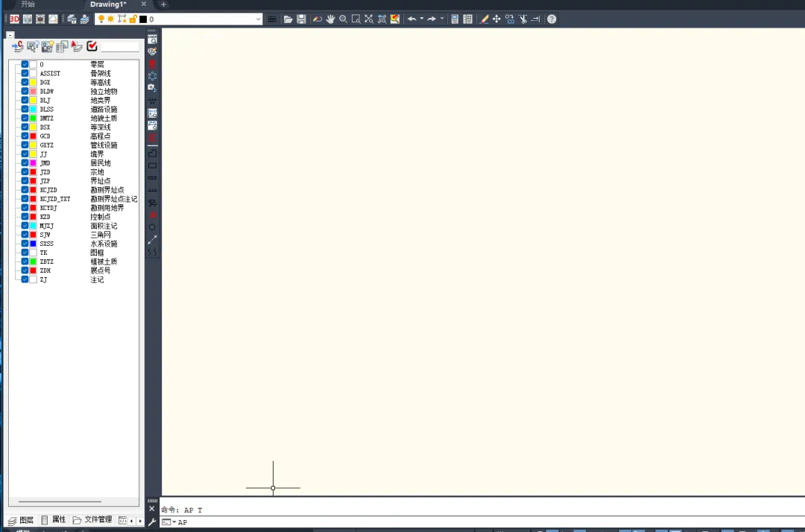Add a new drawing tab with plus

coord(163,4)
